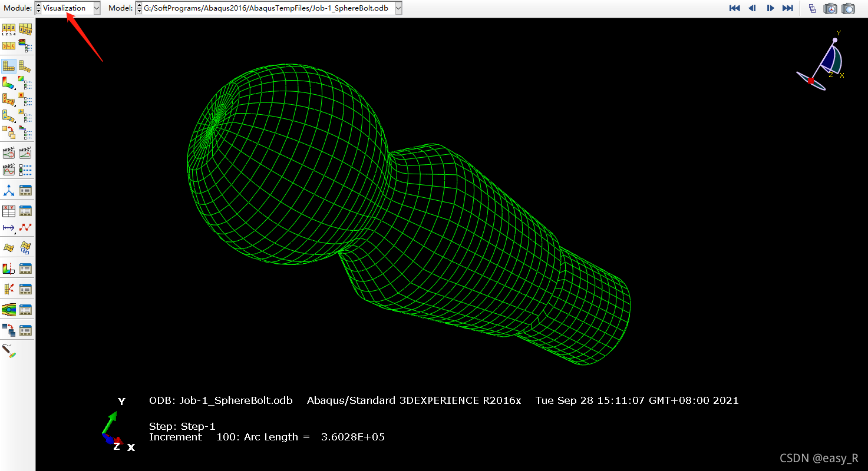Jump to the last frame
Screen dimensions: 868x471
pyautogui.click(x=787, y=8)
